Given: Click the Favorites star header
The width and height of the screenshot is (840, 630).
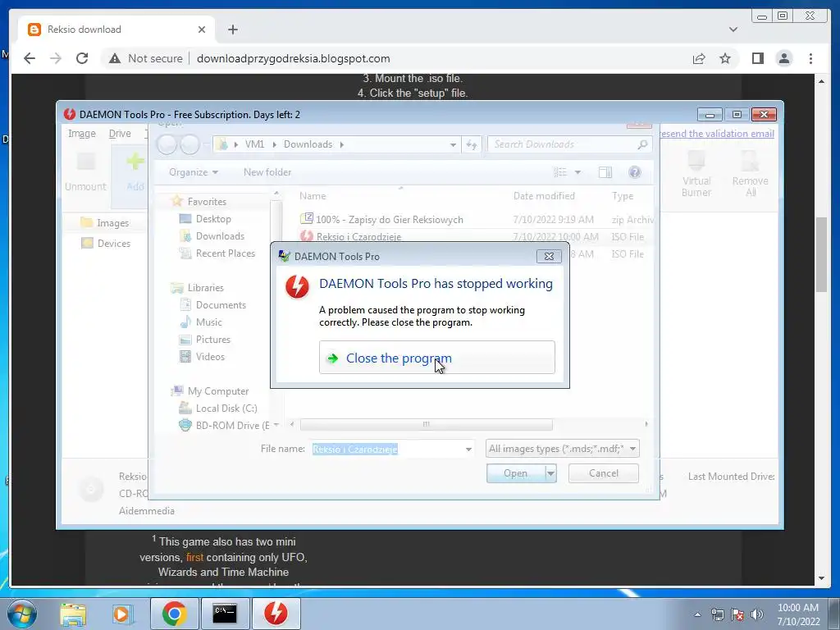Looking at the screenshot, I should click(177, 202).
